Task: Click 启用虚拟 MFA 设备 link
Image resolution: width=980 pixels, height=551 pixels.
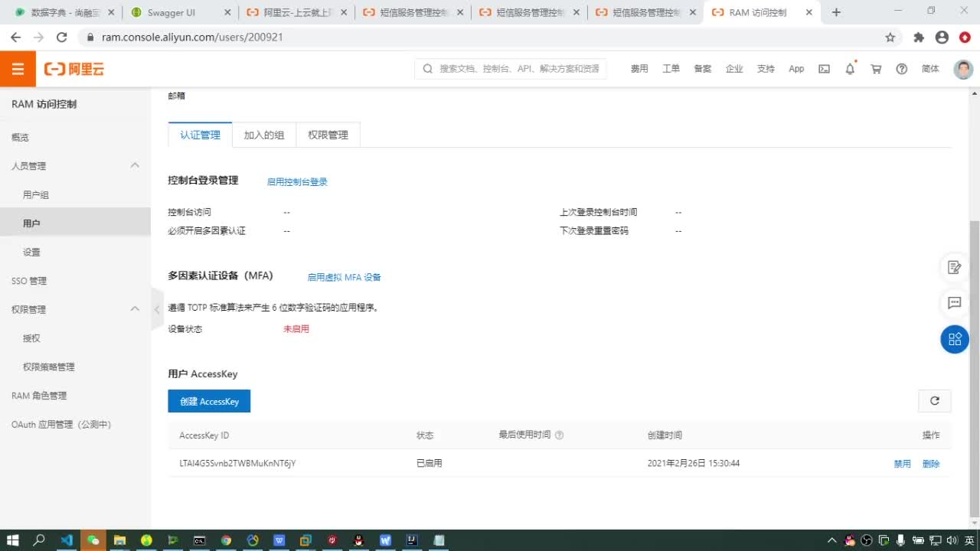Action: [x=344, y=277]
